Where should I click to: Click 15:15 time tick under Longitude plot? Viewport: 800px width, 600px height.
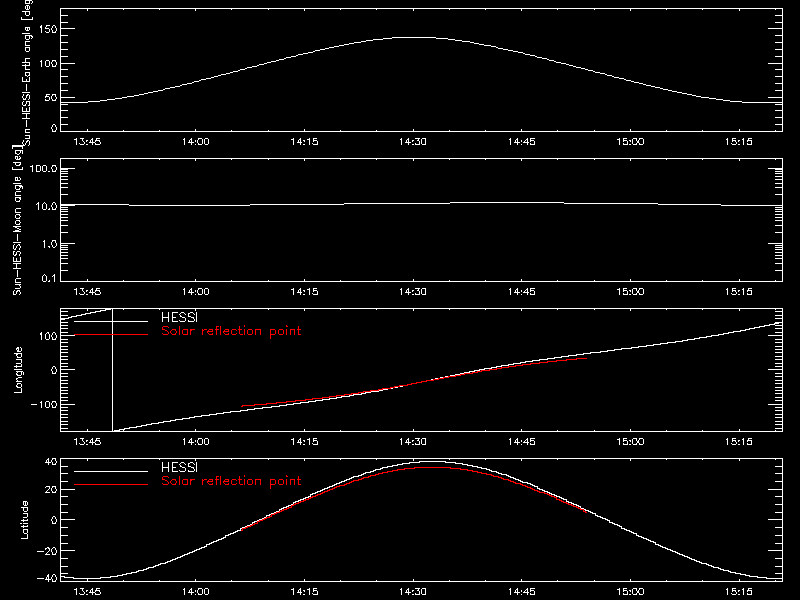point(739,441)
